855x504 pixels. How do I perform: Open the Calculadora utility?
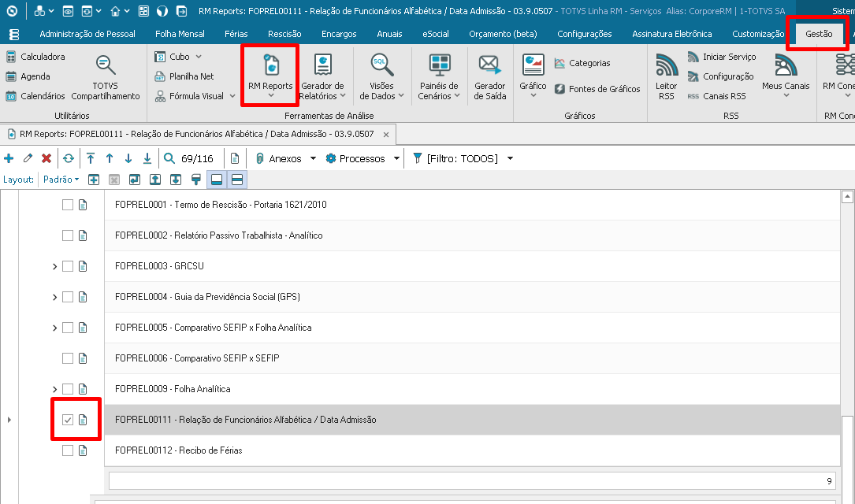click(35, 57)
